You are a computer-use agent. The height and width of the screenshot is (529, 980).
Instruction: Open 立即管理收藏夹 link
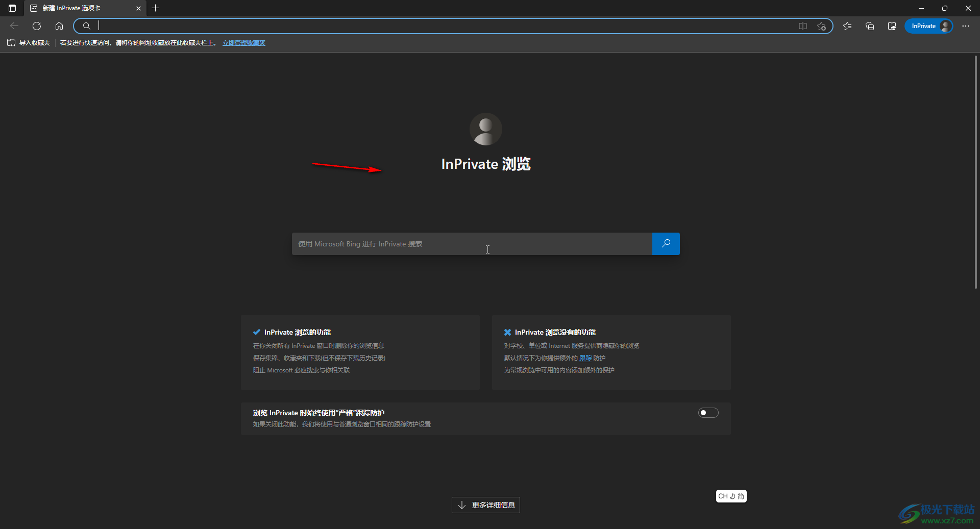tap(244, 43)
